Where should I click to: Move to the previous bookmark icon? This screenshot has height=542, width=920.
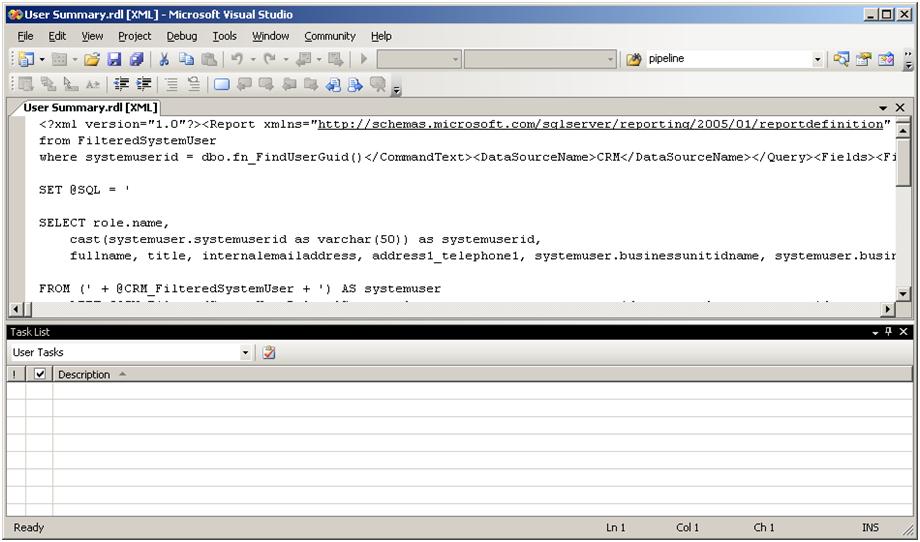click(x=244, y=84)
